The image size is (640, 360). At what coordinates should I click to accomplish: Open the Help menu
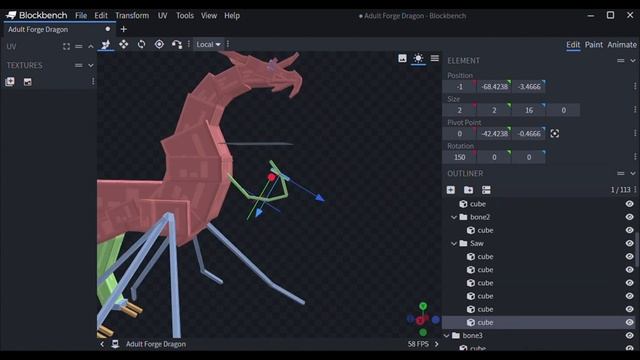click(x=232, y=16)
